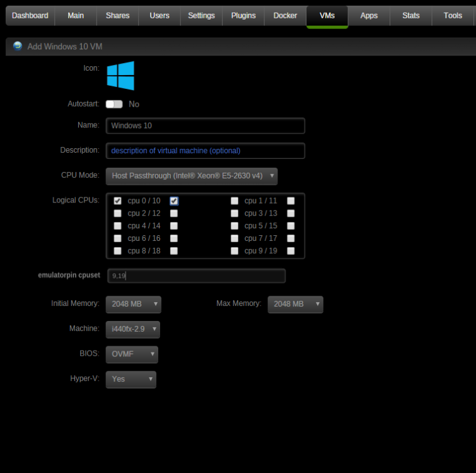Go to the Dashboard tab
Viewport: 476px width, 473px height.
[x=30, y=16]
